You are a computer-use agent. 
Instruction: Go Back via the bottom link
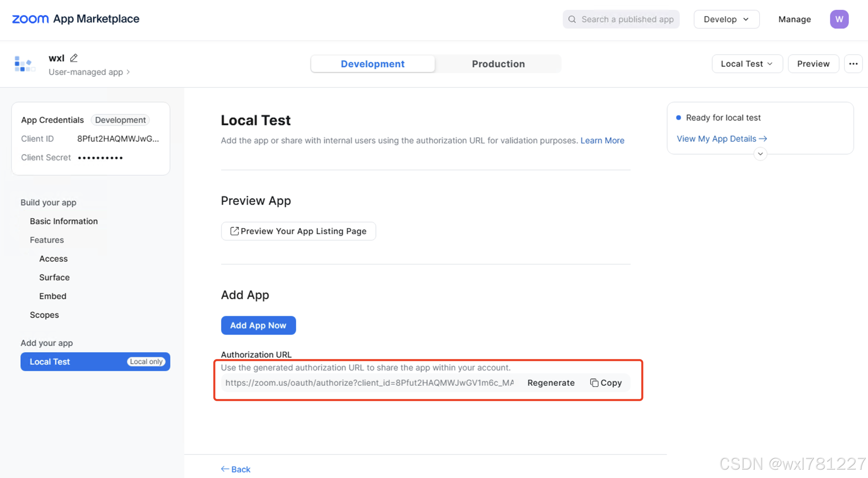[x=236, y=469]
